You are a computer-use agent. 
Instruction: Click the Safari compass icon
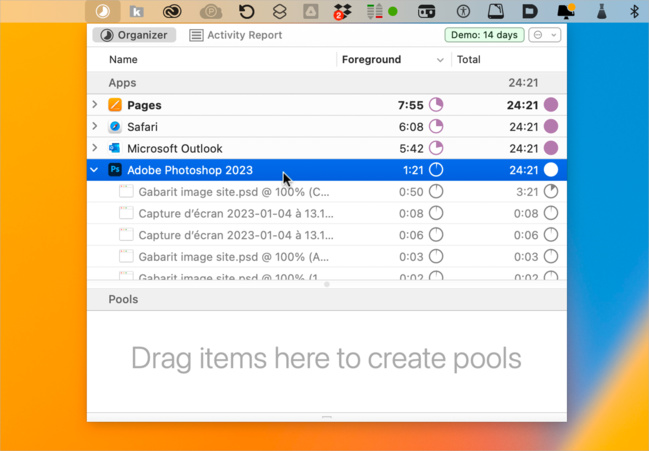(115, 127)
